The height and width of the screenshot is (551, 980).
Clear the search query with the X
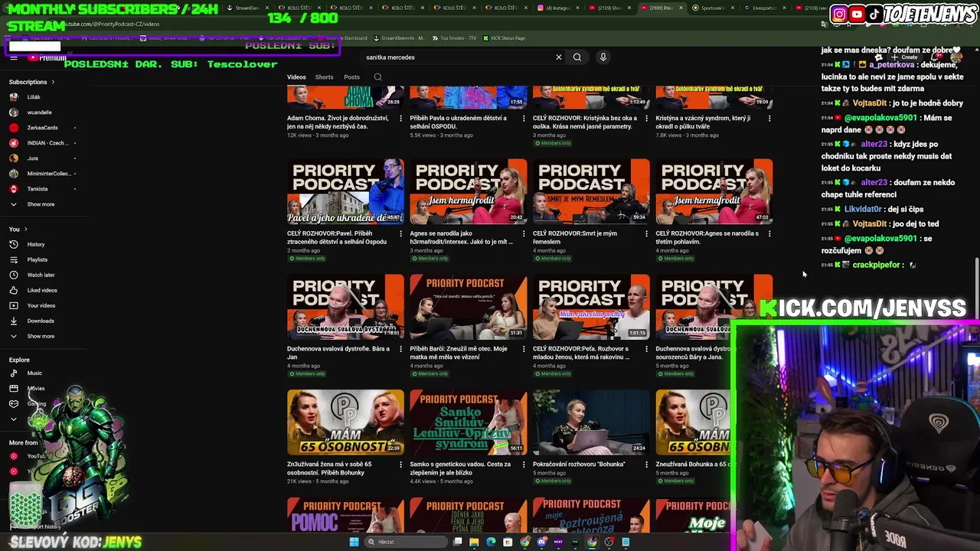559,57
